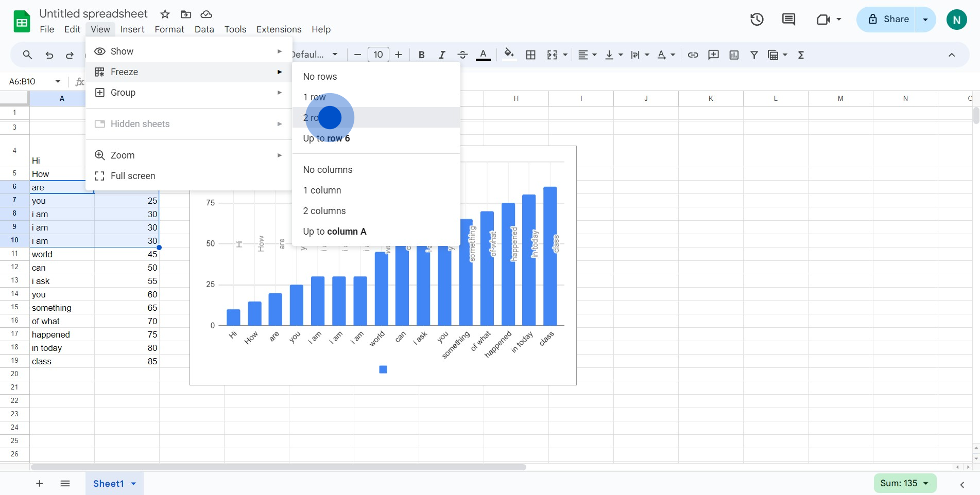Image resolution: width=980 pixels, height=495 pixels.
Task: Open the Extensions menu
Action: tap(279, 29)
